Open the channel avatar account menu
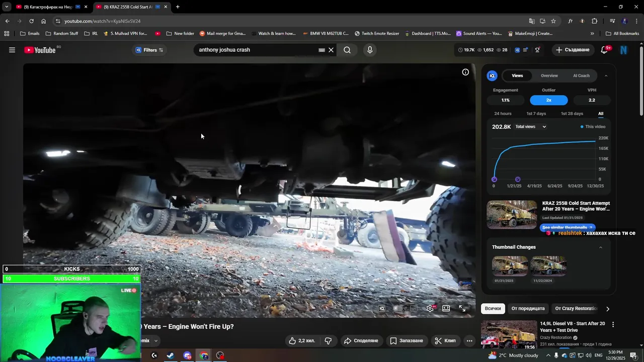 [624, 50]
